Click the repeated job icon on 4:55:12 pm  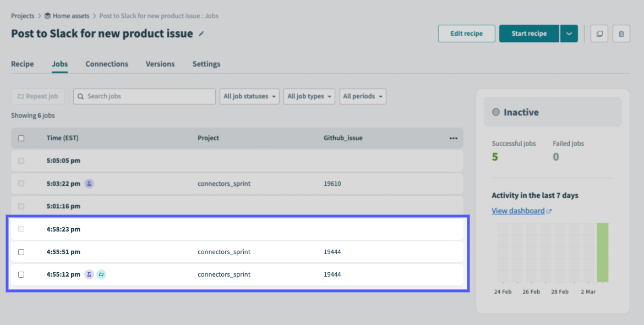click(x=101, y=274)
